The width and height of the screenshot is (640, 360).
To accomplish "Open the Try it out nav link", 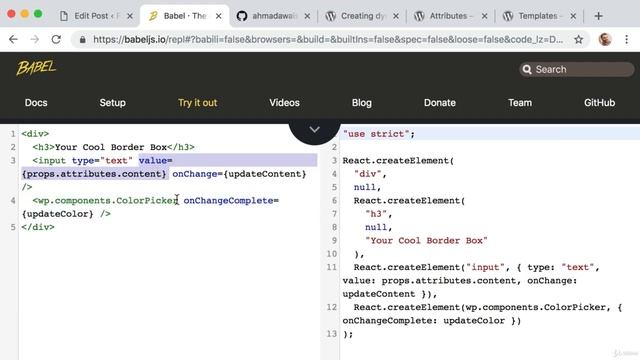I will 198,103.
